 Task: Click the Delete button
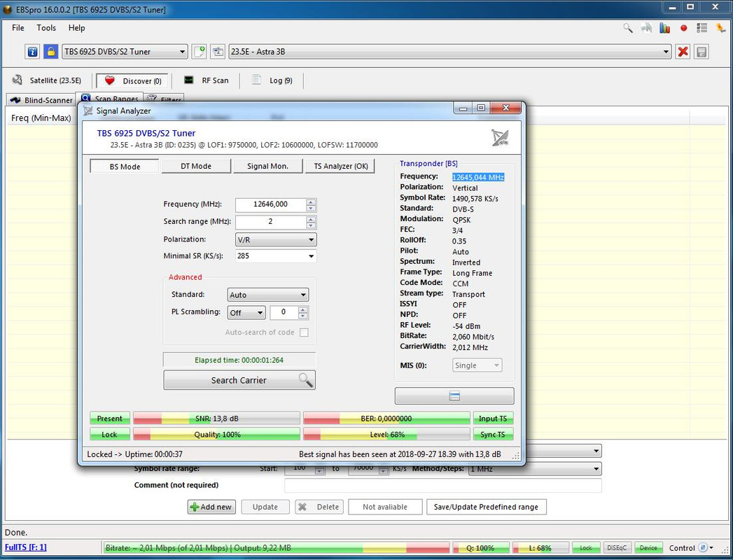[x=319, y=507]
